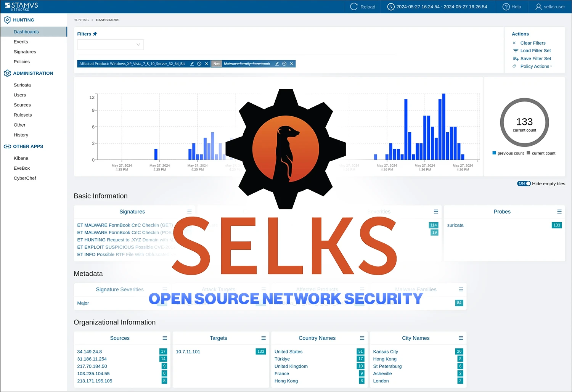This screenshot has width=572, height=392.
Task: Click the Help question mark icon
Action: pos(506,6)
